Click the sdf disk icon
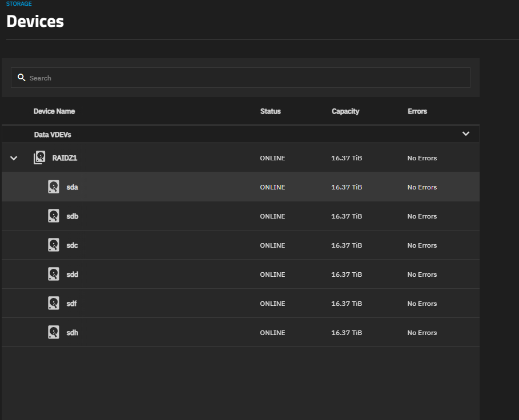 coord(54,304)
